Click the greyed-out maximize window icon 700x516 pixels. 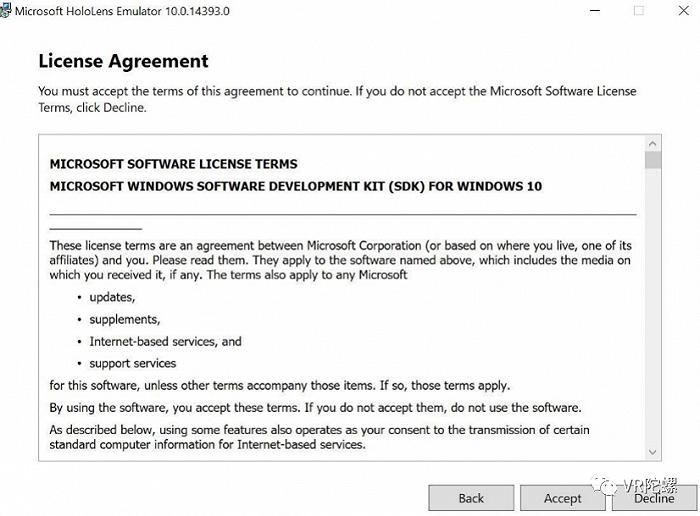639,10
